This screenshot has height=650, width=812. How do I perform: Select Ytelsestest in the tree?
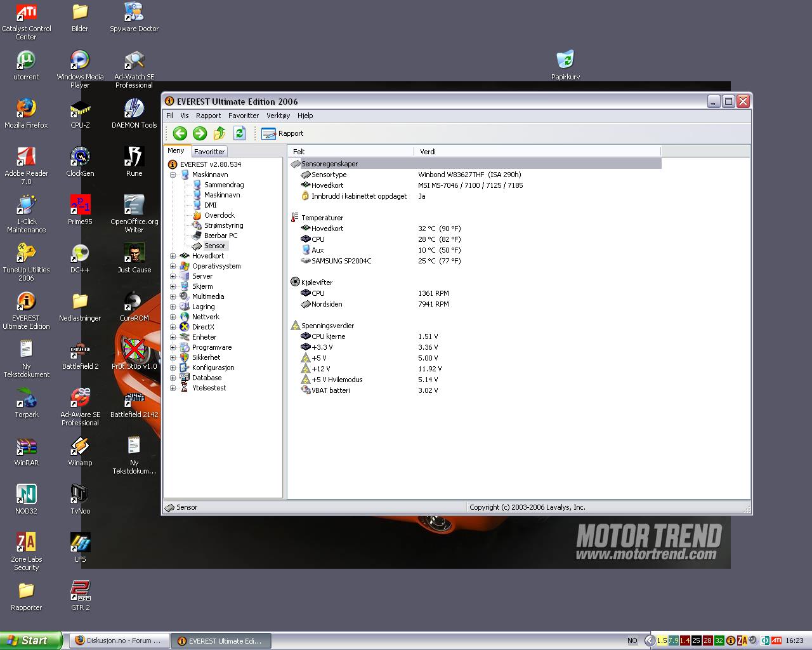point(209,388)
